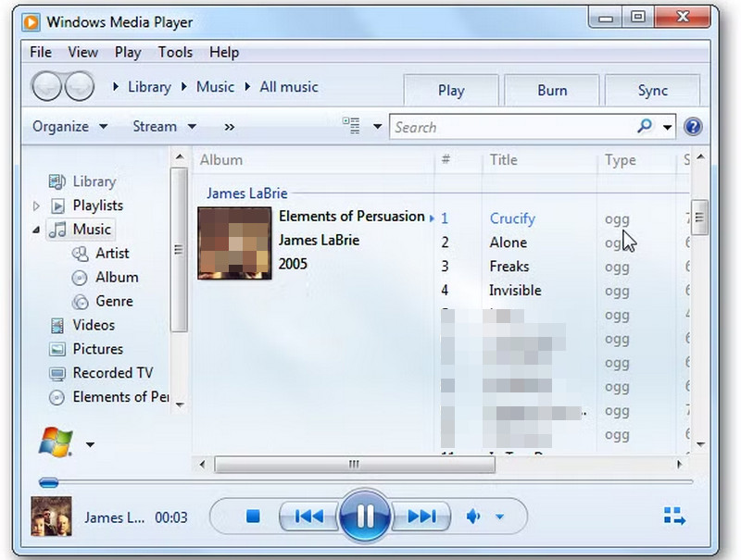Click in the Search input field
741x560 pixels.
pos(513,127)
